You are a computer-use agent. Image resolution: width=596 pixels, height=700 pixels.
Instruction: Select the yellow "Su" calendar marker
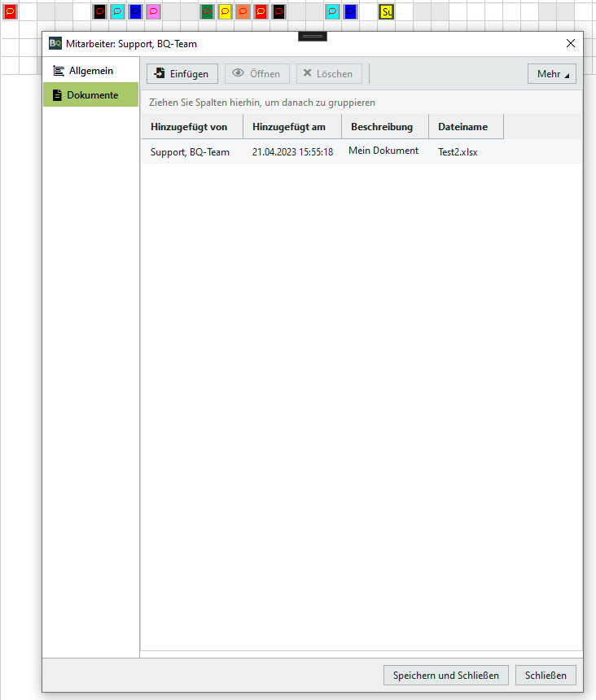(x=386, y=11)
